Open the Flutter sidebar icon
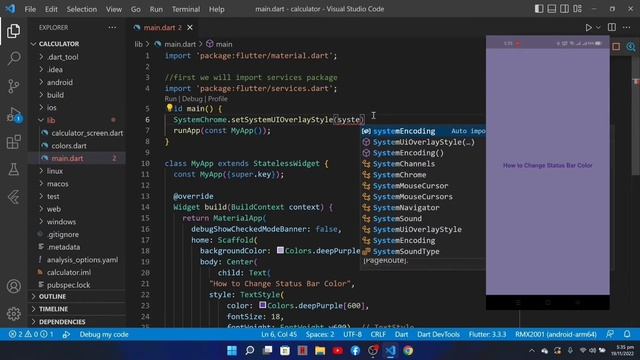 (13, 197)
